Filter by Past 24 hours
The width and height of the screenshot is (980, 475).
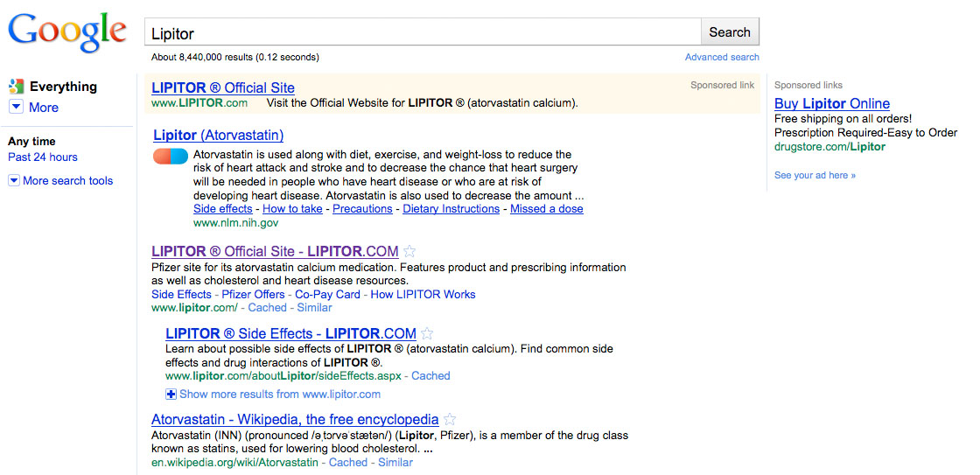click(x=43, y=157)
